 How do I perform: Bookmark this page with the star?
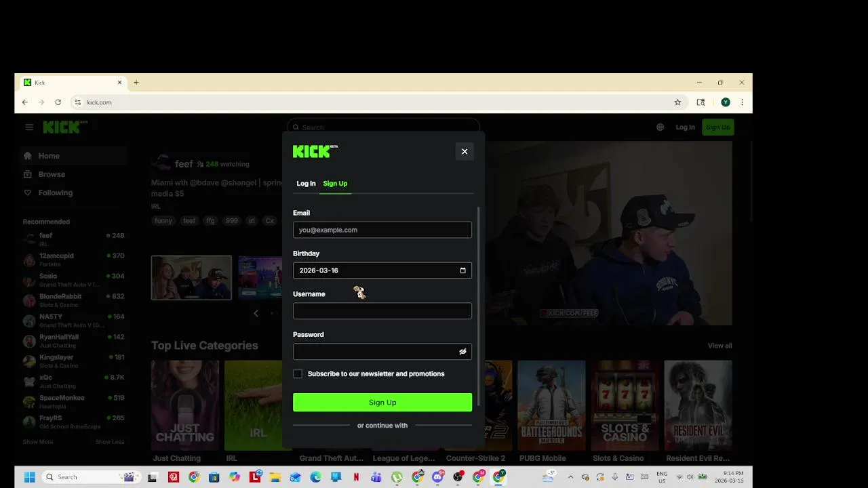pyautogui.click(x=677, y=102)
